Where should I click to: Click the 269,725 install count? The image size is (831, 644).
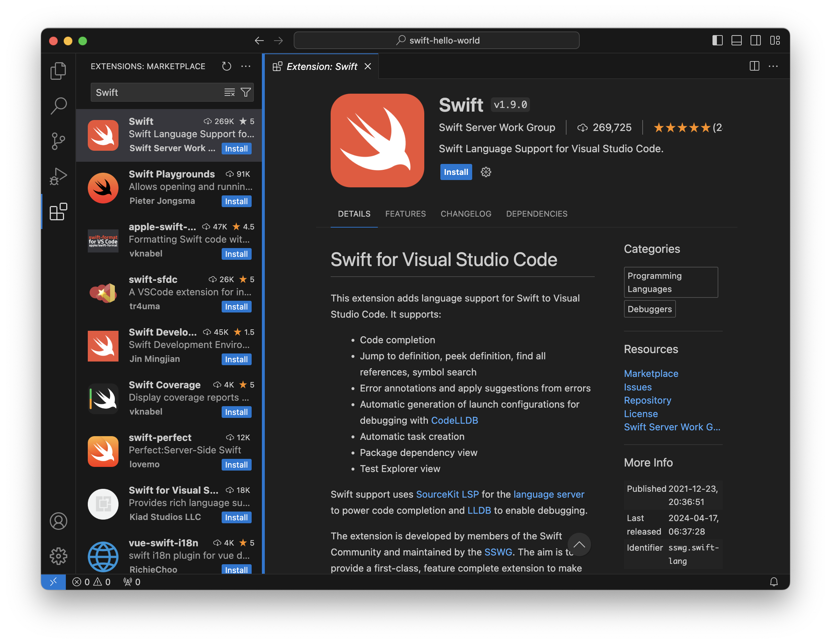(604, 127)
